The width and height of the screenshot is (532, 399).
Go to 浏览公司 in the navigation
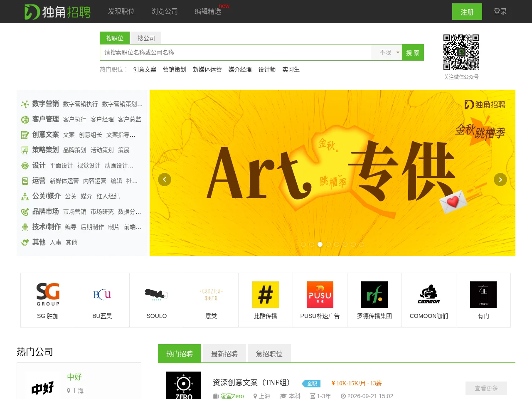click(x=165, y=12)
